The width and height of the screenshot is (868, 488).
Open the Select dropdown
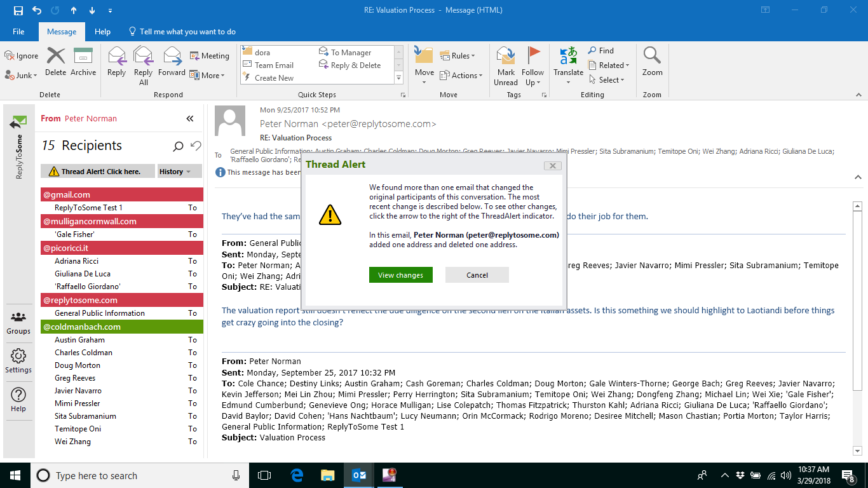(x=607, y=80)
